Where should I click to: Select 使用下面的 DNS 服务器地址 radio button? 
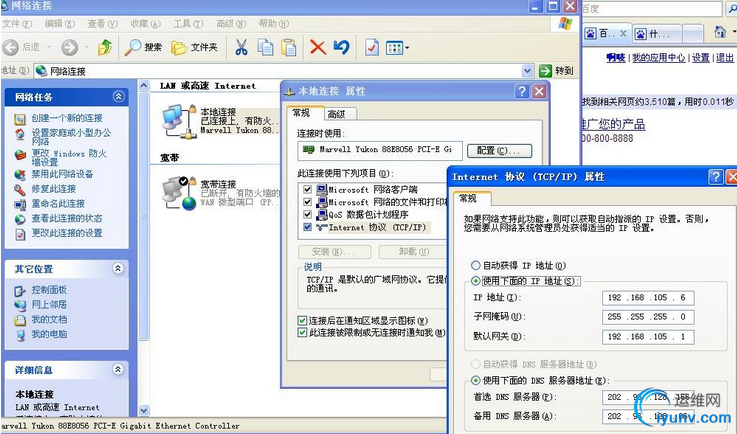[476, 380]
